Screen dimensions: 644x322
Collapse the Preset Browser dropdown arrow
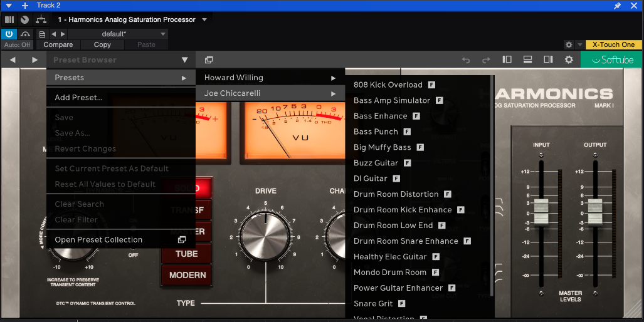pyautogui.click(x=185, y=60)
